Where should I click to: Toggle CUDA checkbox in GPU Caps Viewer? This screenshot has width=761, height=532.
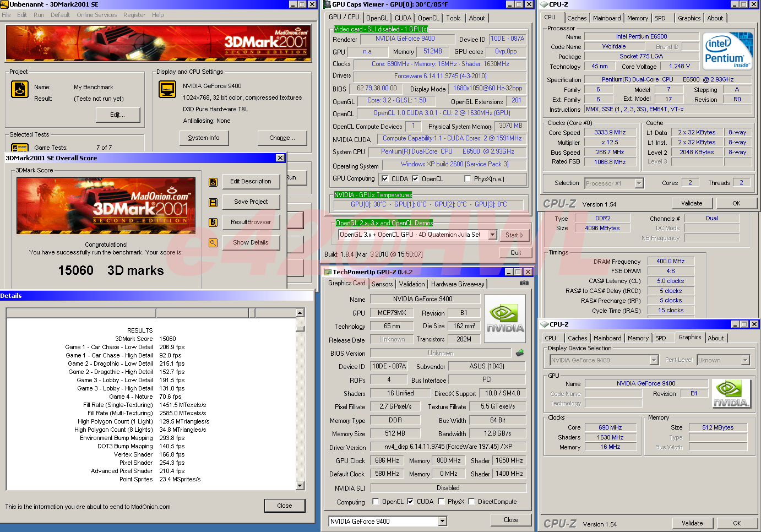coord(385,179)
